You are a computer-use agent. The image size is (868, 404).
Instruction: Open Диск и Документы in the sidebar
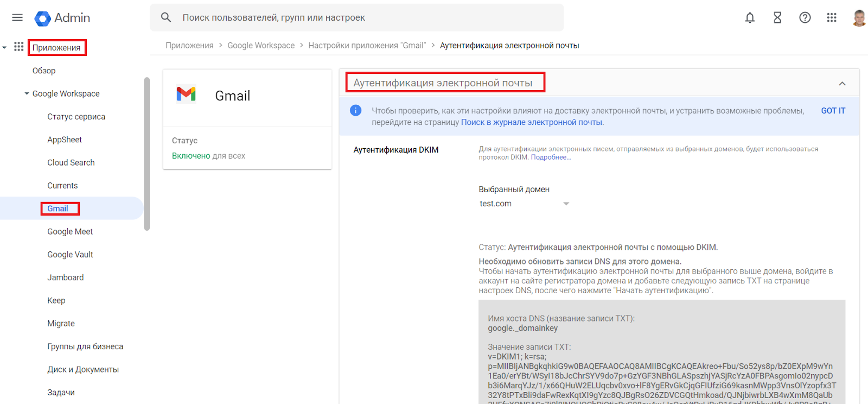pyautogui.click(x=83, y=369)
